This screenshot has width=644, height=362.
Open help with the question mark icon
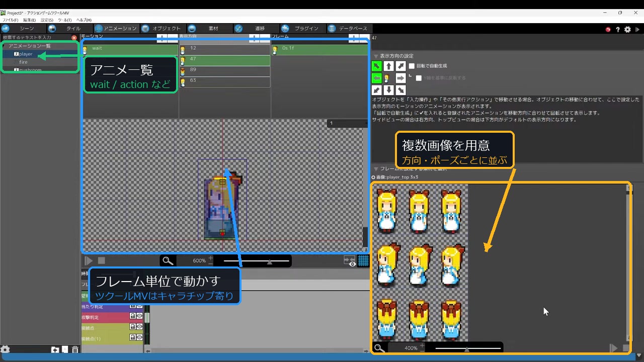tap(618, 30)
